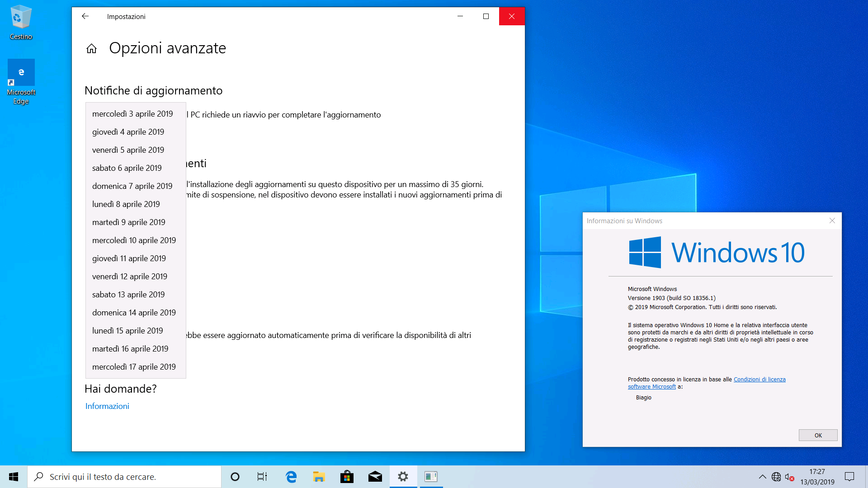Screen dimensions: 868x488
Task: Pick sabato 13 aprile 2019
Action: click(x=136, y=295)
